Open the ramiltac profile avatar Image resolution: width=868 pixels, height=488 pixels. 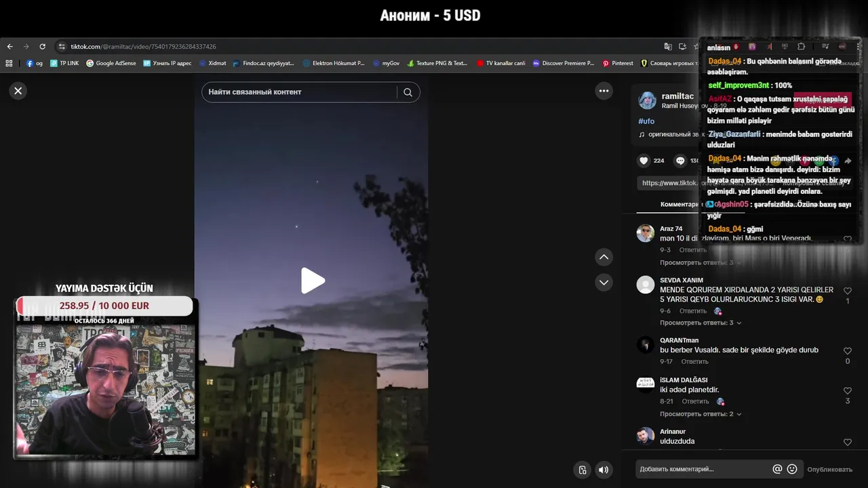click(x=647, y=100)
